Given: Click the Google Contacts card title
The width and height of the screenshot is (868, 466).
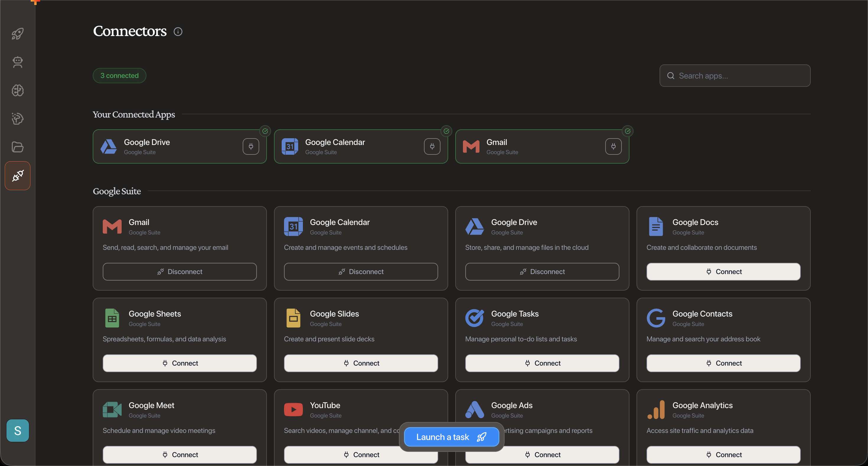Looking at the screenshot, I should pyautogui.click(x=703, y=314).
